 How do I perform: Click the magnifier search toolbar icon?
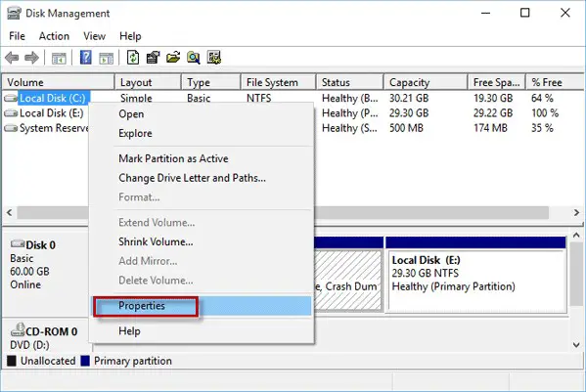[x=194, y=58]
